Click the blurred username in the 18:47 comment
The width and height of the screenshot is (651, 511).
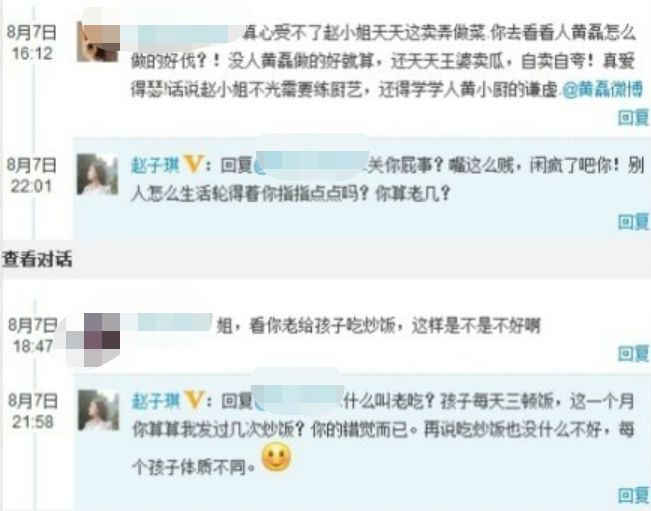click(x=171, y=323)
